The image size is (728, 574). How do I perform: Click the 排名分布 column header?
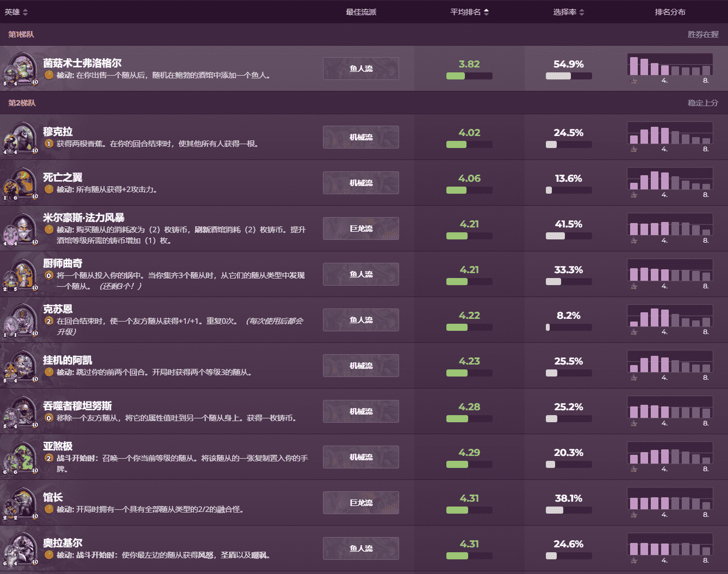pos(670,12)
